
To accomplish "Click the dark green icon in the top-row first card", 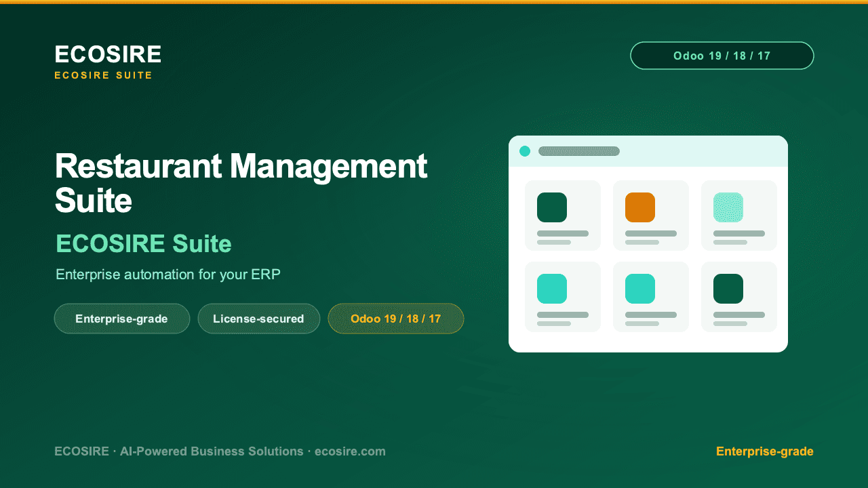I will coord(552,207).
